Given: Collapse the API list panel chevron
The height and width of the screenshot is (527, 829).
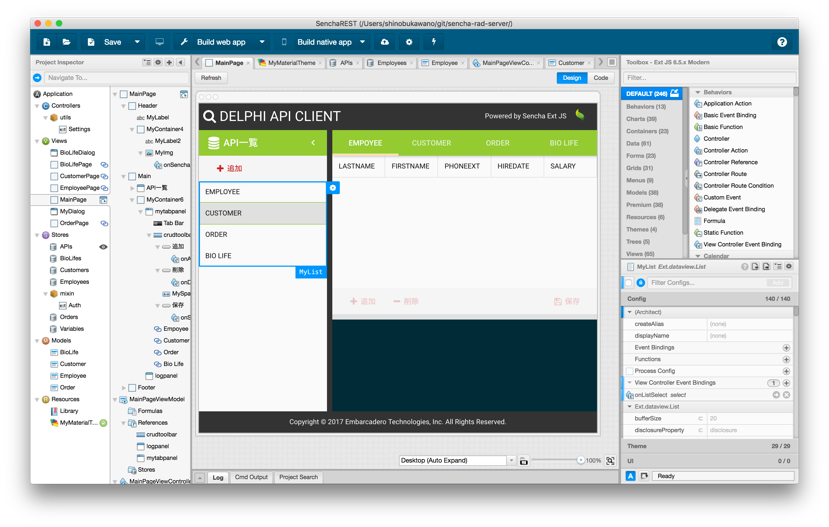Looking at the screenshot, I should (x=313, y=143).
